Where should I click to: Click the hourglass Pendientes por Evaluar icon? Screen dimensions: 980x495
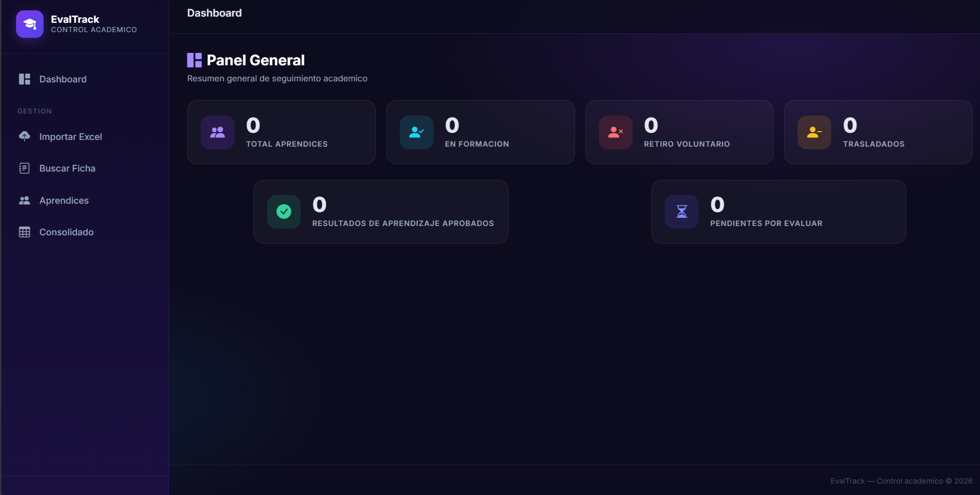681,211
